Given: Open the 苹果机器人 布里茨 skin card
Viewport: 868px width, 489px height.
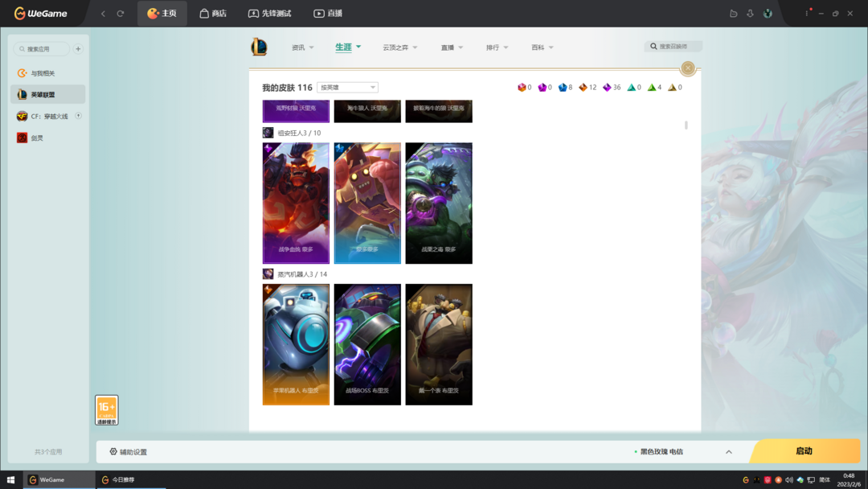Looking at the screenshot, I should point(296,344).
